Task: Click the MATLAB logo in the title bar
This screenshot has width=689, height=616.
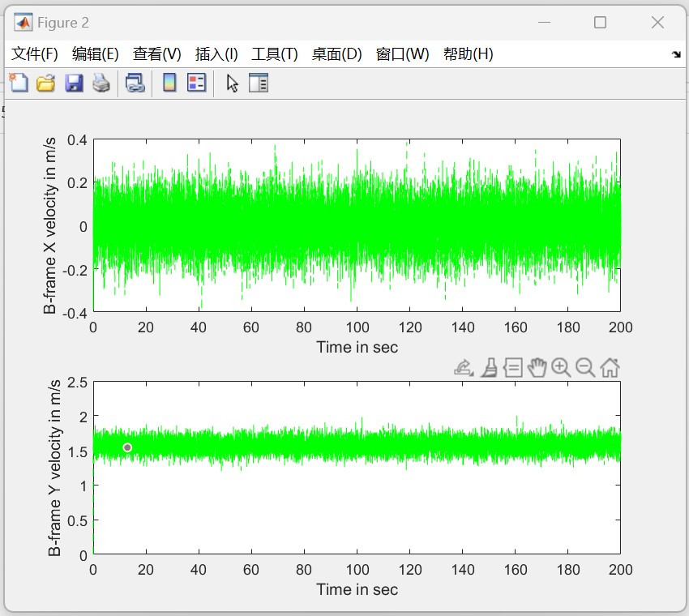Action: tap(23, 22)
